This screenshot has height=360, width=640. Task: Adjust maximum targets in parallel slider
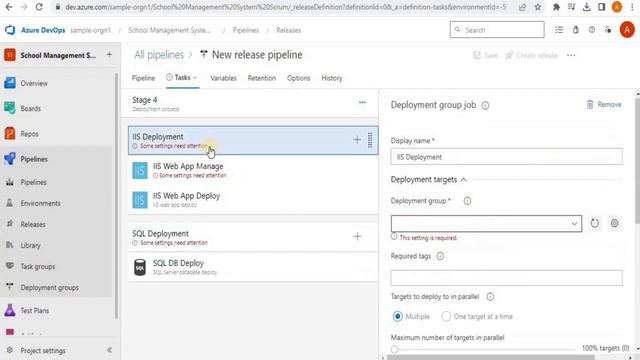click(394, 349)
